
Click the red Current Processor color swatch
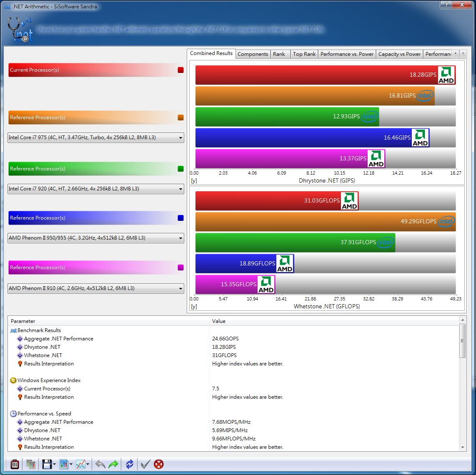coord(180,70)
